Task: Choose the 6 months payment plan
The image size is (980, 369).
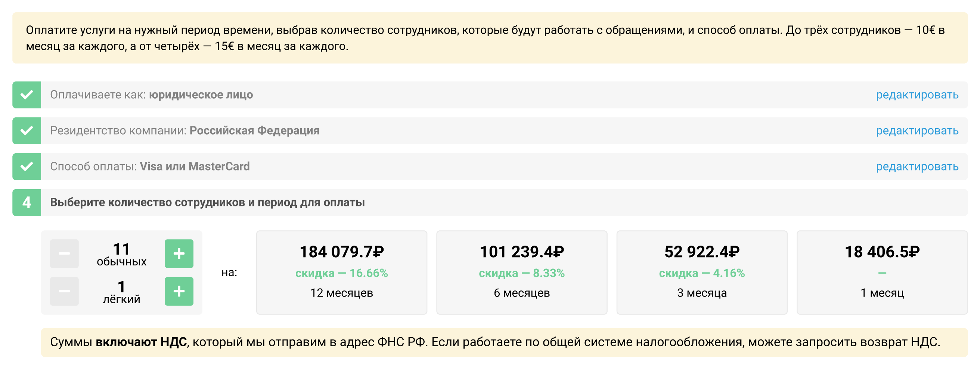Action: tap(522, 273)
